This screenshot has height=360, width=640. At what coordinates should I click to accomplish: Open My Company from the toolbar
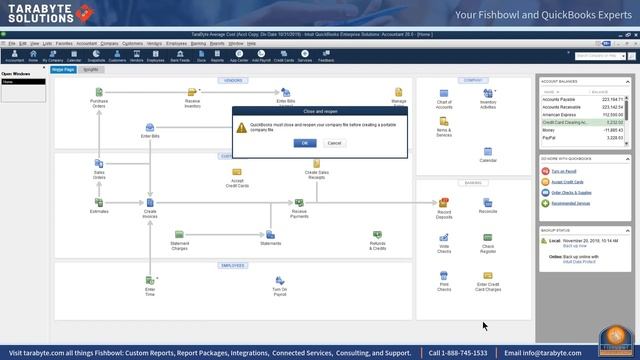53,56
